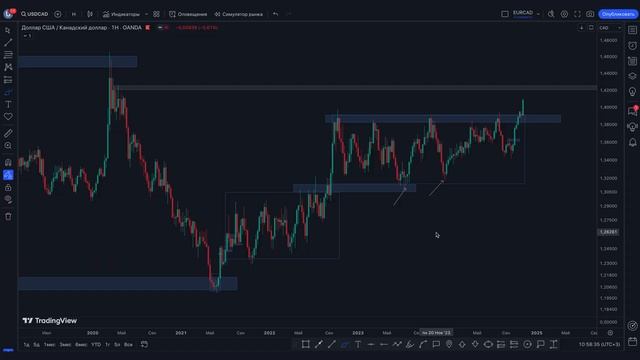
Task: Toggle lock all drawings
Action: (x=8, y=188)
